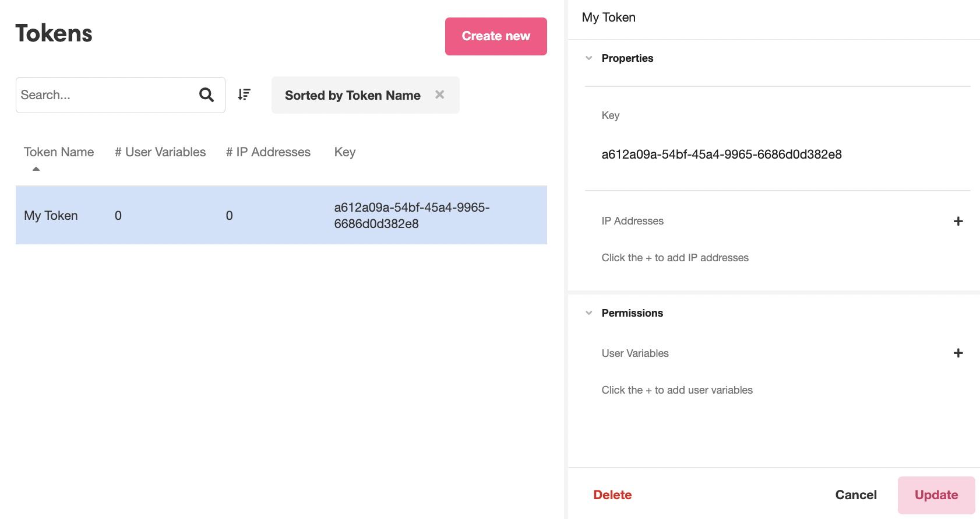Click the search magnifier icon
Image resolution: width=980 pixels, height=519 pixels.
point(206,94)
